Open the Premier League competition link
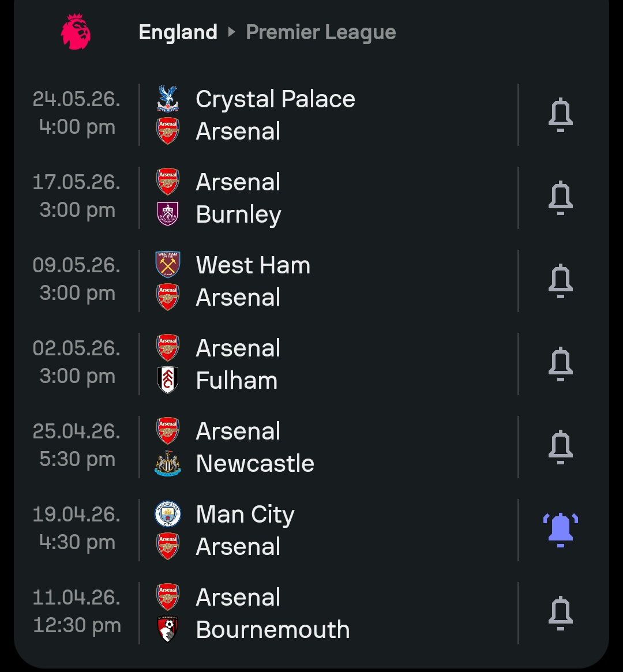Screen dimensions: 623x672 coord(321,32)
